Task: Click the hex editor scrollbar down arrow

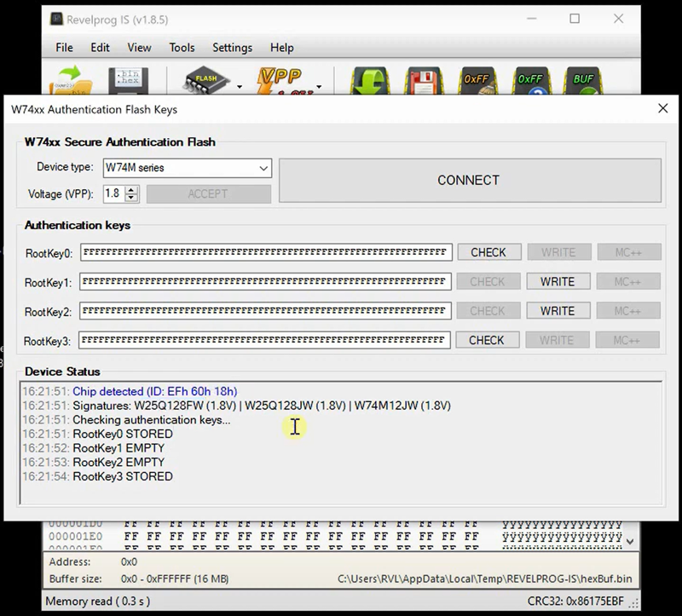Action: tap(630, 541)
